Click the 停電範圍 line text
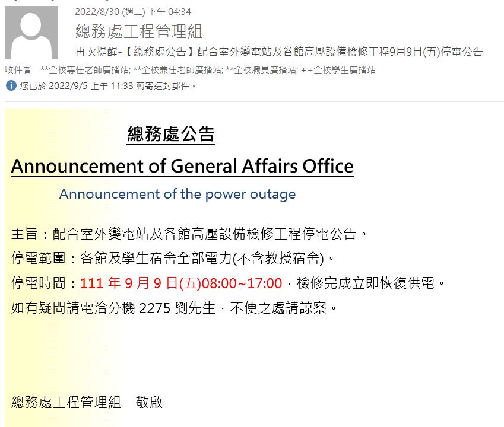 coord(173,258)
